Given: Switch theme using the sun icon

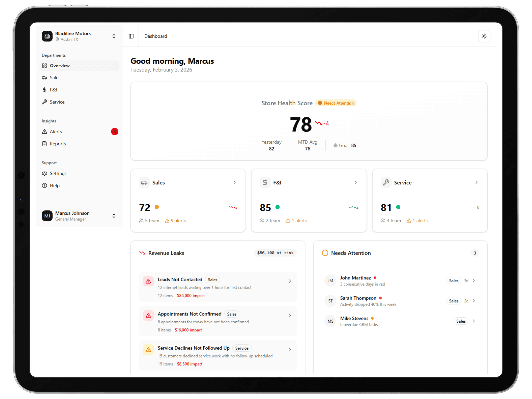Looking at the screenshot, I should pos(484,36).
